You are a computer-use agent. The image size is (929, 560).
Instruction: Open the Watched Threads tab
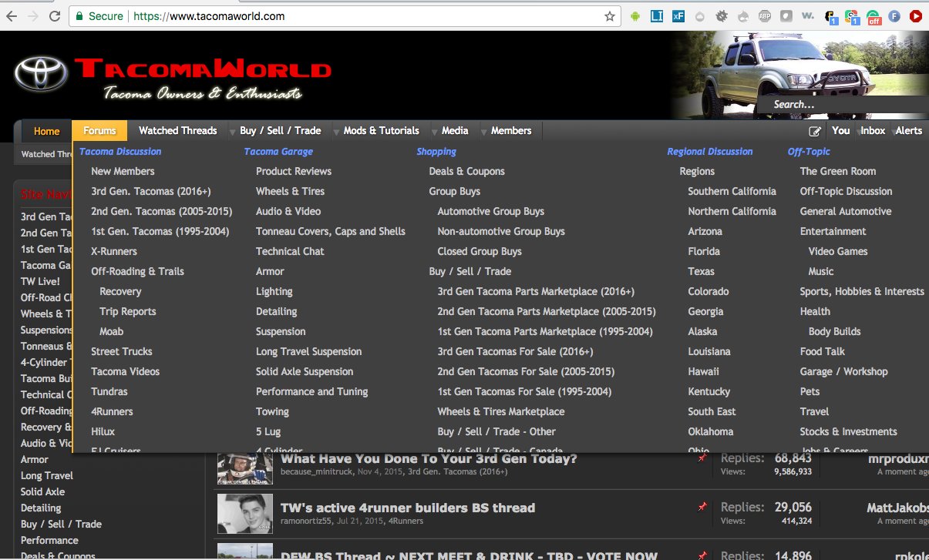(178, 131)
